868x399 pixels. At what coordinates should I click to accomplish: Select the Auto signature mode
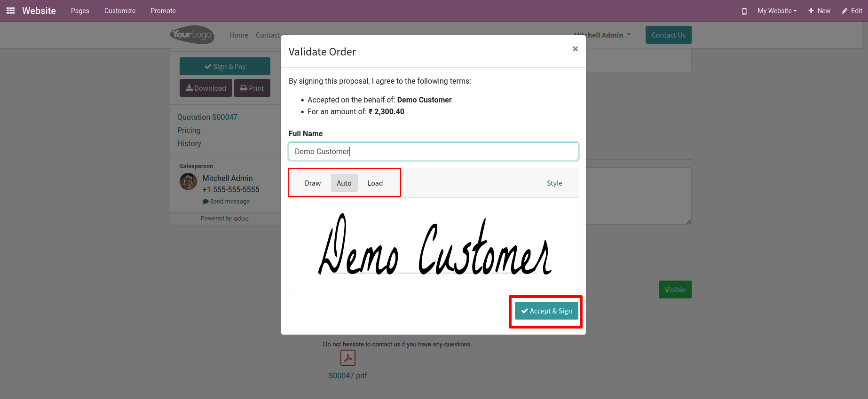[x=344, y=183]
